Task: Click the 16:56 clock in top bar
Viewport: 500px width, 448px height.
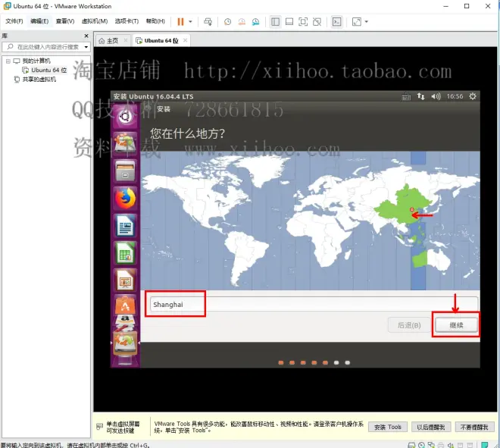Action: pos(455,96)
